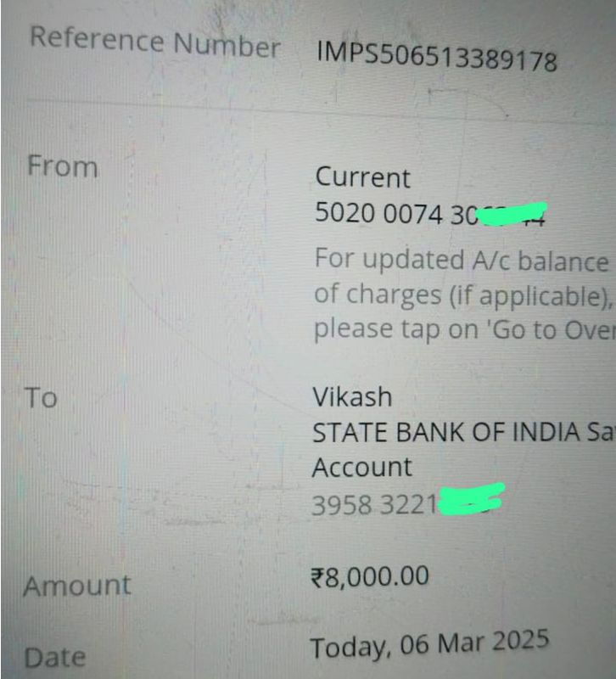
Task: Select the date Today, 06 Mar 2025
Action: (x=430, y=644)
